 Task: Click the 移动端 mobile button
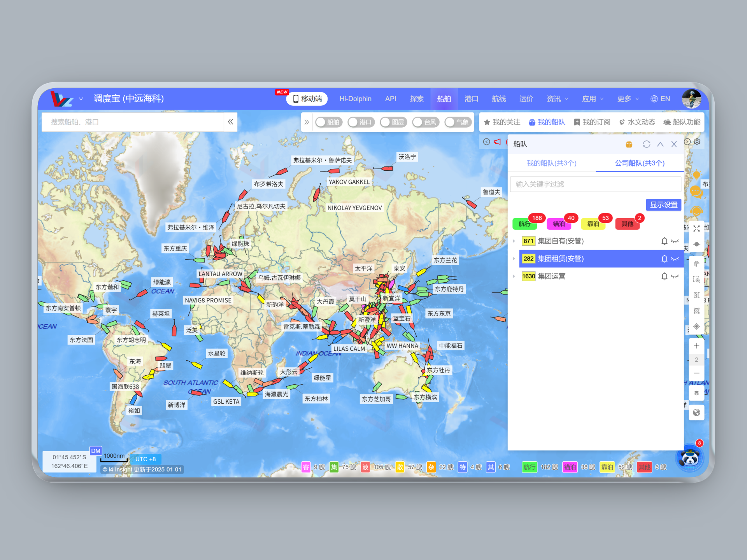click(307, 99)
